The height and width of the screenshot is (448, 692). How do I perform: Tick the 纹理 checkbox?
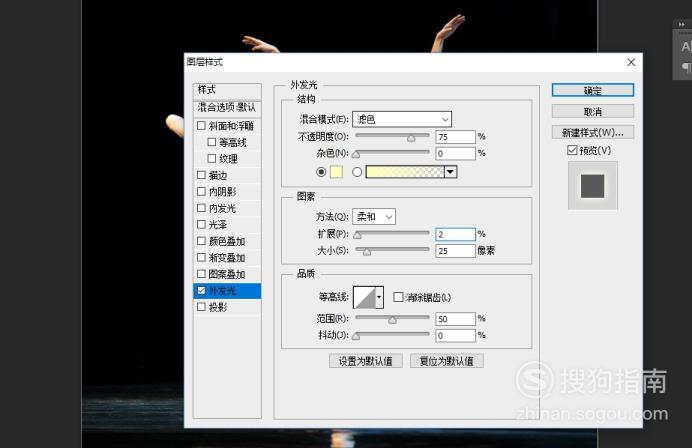212,158
